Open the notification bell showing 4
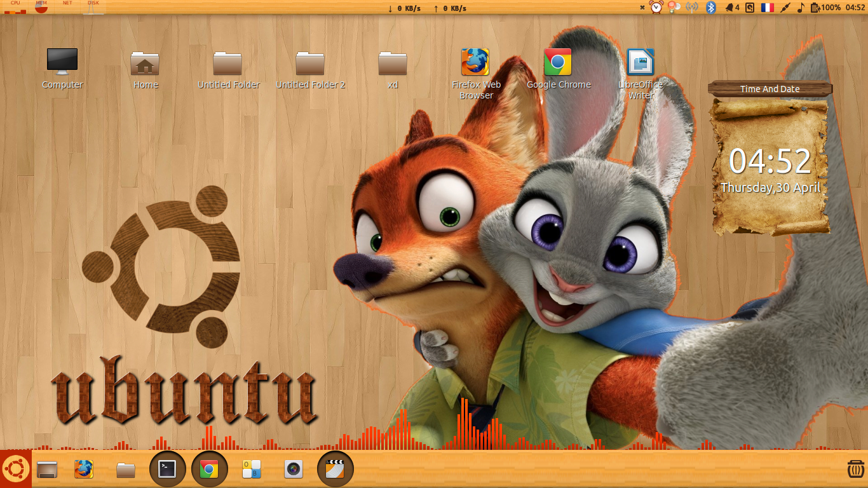This screenshot has width=868, height=488. tap(732, 8)
